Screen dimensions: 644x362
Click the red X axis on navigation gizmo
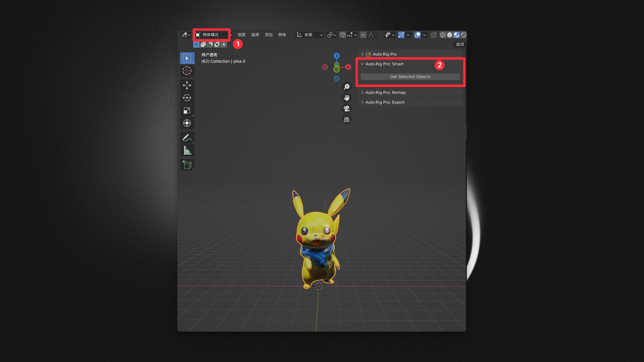348,67
